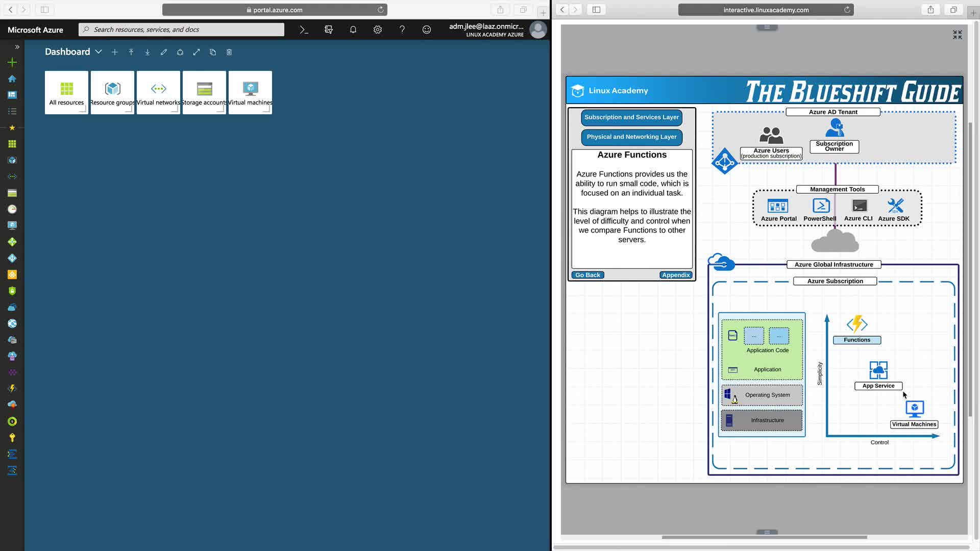Click the help question mark icon
The height and width of the screenshot is (551, 980).
[x=402, y=30]
